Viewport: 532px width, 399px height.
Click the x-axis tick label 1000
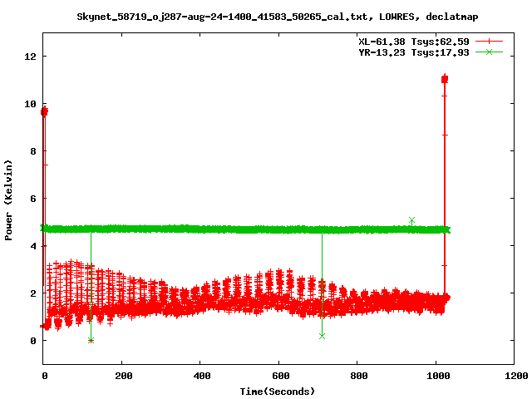438,376
